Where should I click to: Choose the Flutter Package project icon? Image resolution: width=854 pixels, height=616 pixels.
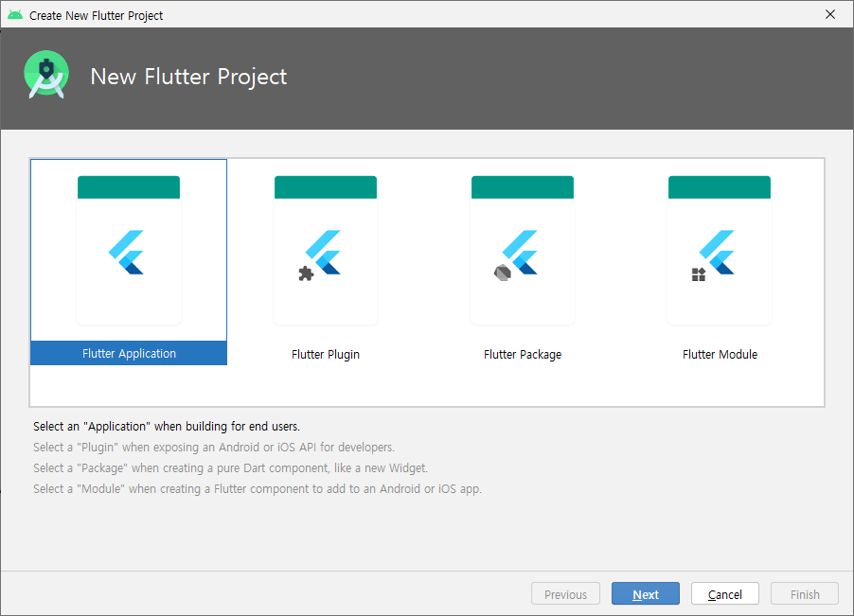point(523,251)
